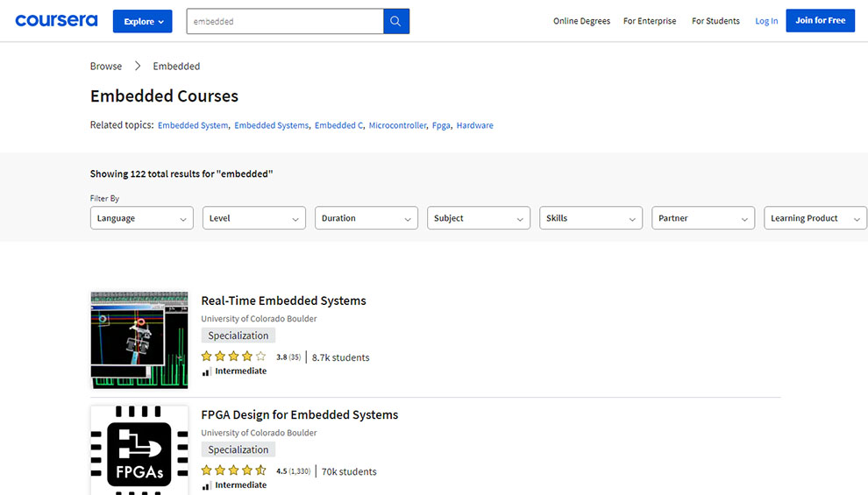Viewport: 868px width, 495px height.
Task: Go back to Browse breadcrumb
Action: click(106, 66)
